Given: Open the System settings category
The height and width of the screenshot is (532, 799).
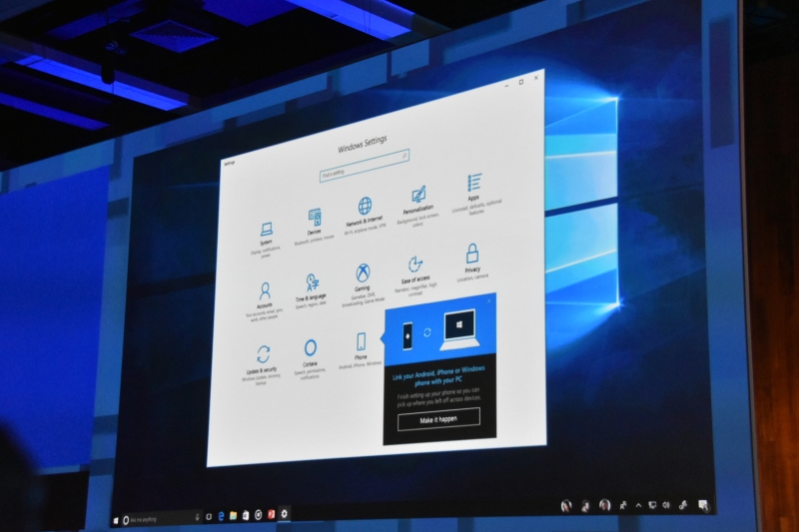Looking at the screenshot, I should pyautogui.click(x=266, y=240).
